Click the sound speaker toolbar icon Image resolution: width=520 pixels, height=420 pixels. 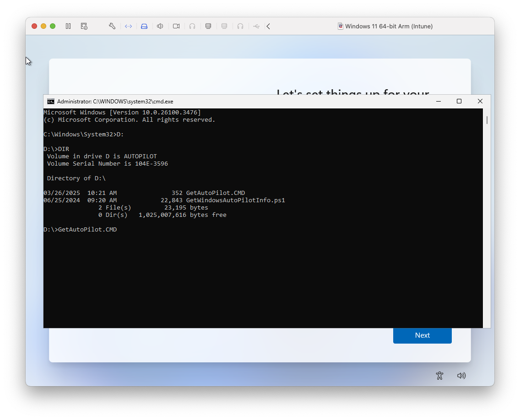(x=160, y=26)
